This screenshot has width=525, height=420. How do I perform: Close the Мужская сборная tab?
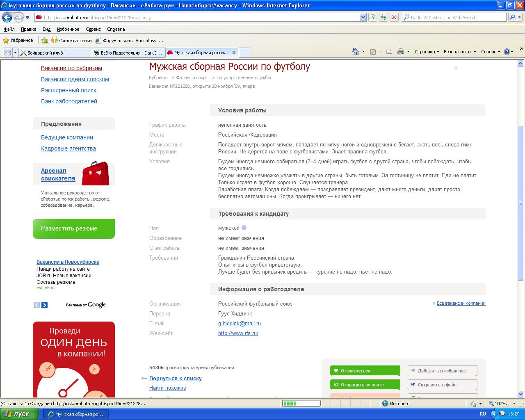point(234,52)
